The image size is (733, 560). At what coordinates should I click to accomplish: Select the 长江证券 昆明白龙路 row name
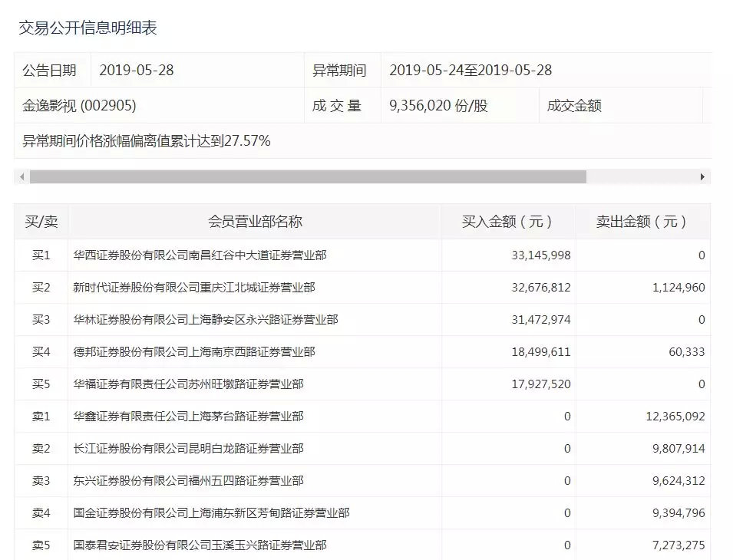pyautogui.click(x=188, y=448)
